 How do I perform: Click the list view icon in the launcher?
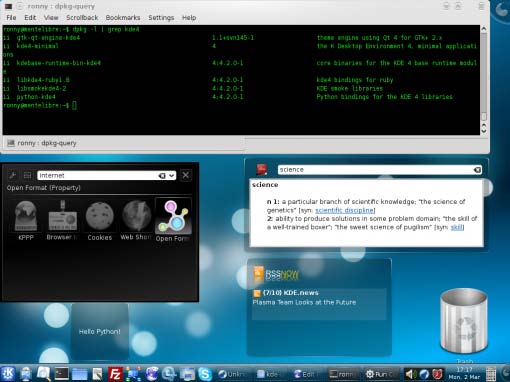27,175
